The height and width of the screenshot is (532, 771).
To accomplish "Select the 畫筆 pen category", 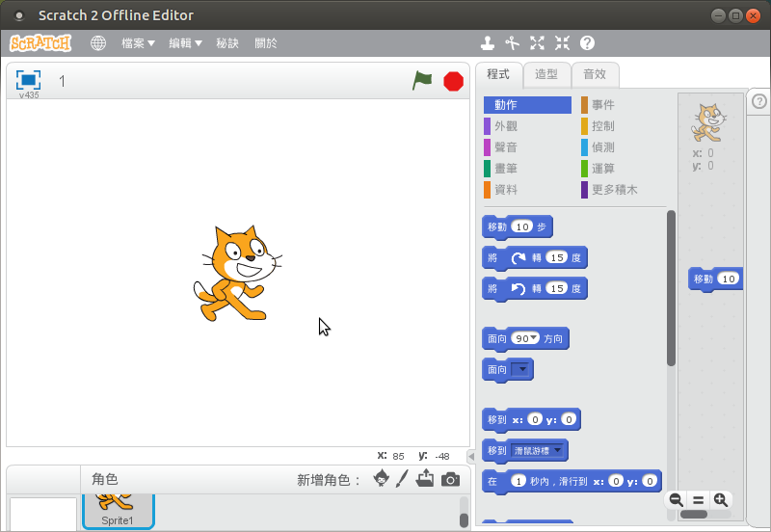I will point(527,168).
